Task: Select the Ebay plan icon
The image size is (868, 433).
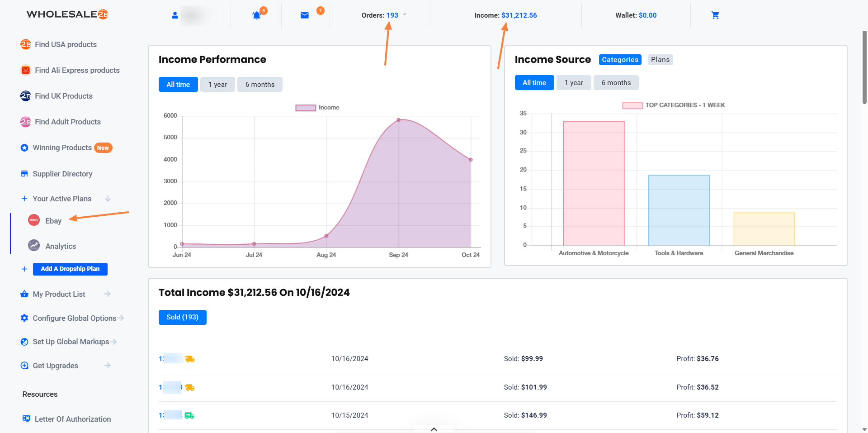Action: [34, 221]
